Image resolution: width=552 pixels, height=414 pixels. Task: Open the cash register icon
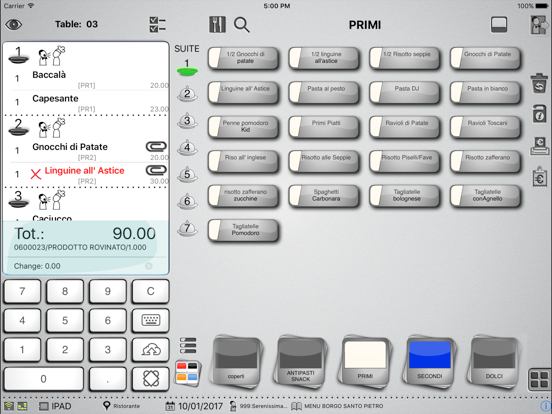(539, 146)
